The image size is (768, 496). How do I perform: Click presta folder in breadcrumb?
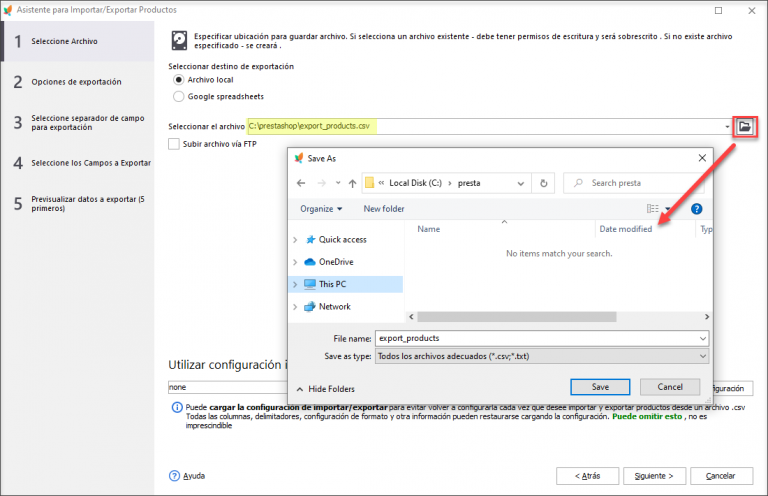tap(469, 183)
